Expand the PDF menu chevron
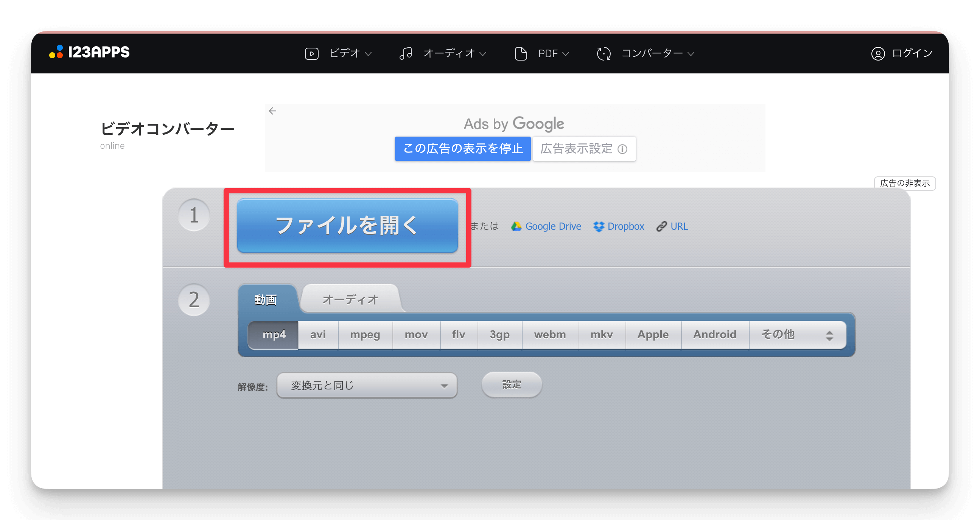The image size is (980, 520). (x=566, y=54)
